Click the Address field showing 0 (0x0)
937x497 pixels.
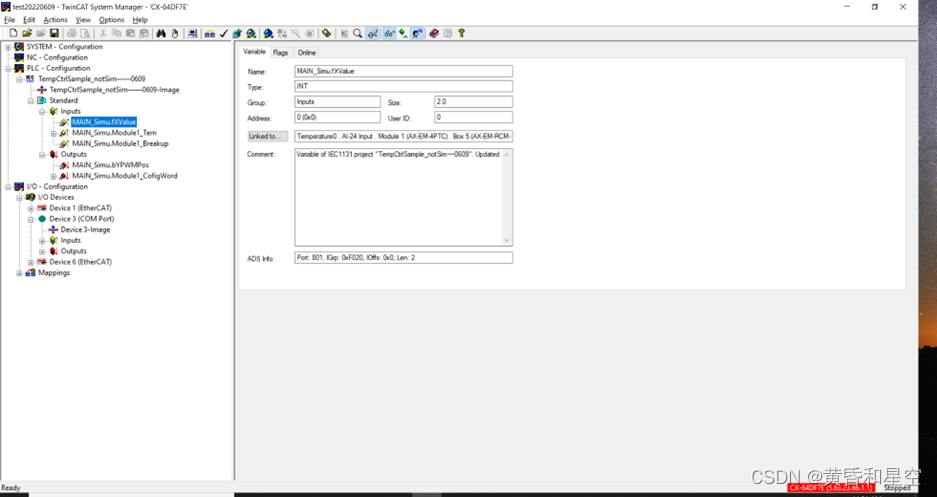[x=338, y=117]
